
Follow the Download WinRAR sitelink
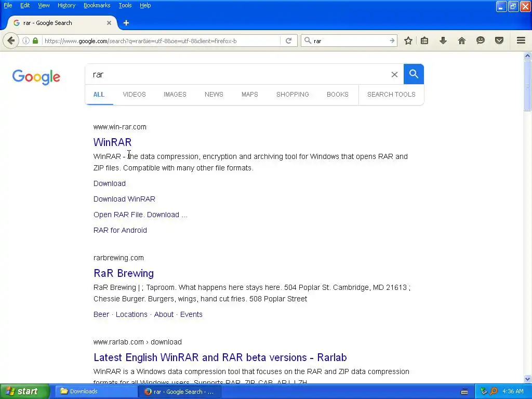[x=124, y=199]
